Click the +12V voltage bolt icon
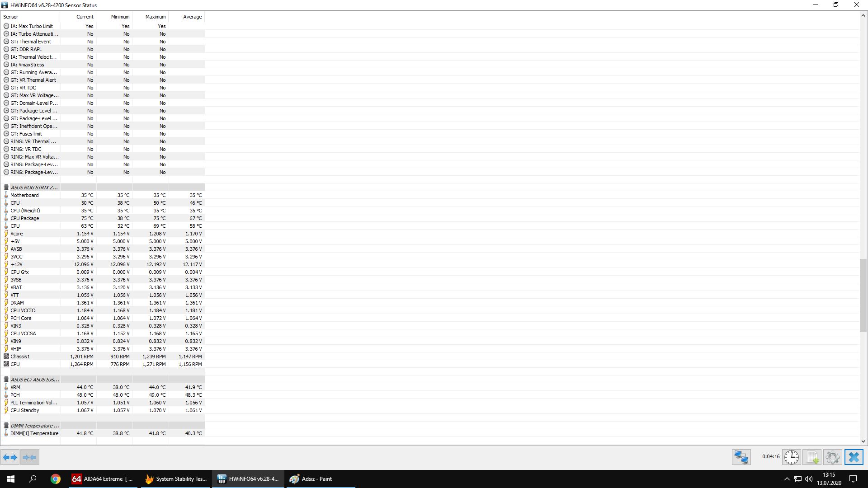Image resolution: width=868 pixels, height=488 pixels. coord(6,264)
